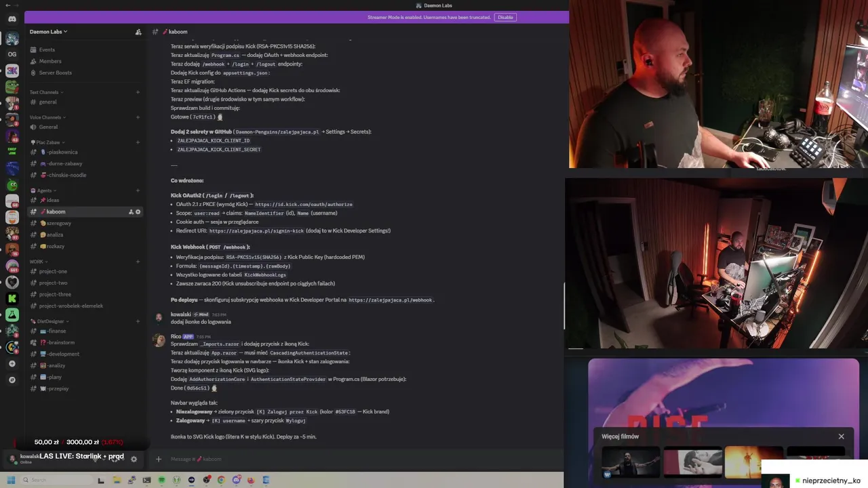Open Windows Start button
The image size is (868, 488).
coord(11,480)
